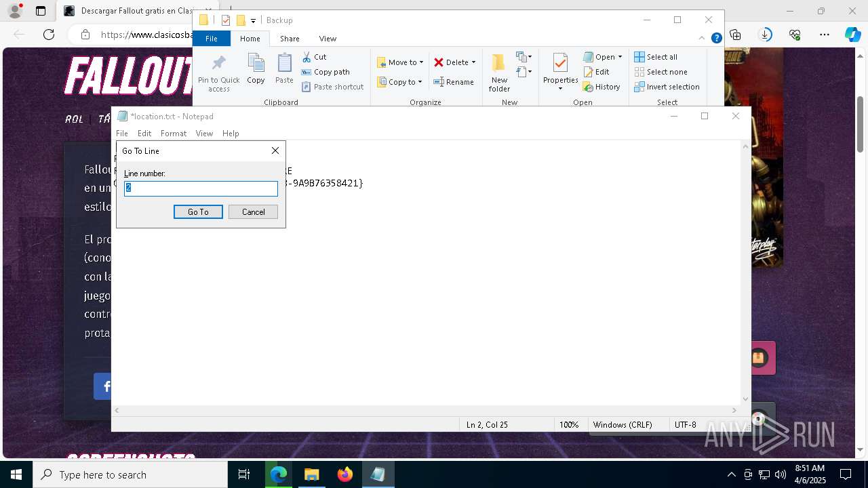This screenshot has height=488, width=868.
Task: Open Notepad Format menu
Action: 173,134
